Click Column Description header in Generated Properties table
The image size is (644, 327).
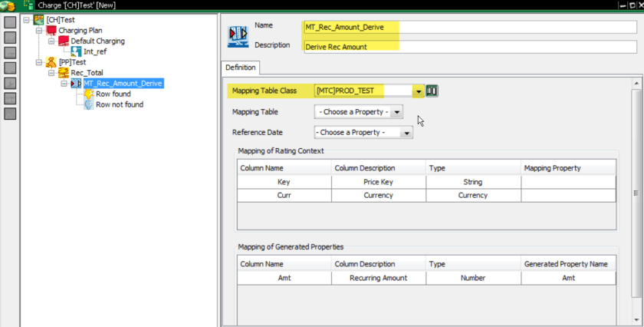[379, 264]
